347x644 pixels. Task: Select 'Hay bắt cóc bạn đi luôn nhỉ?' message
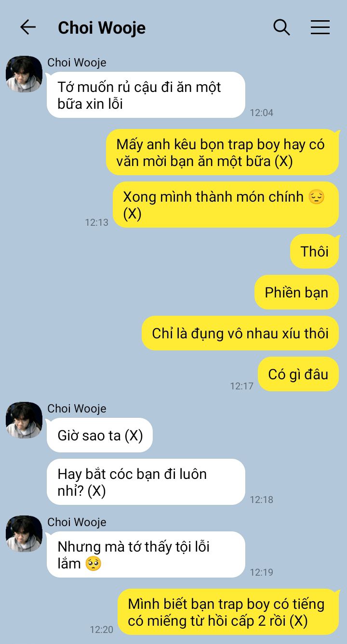coord(146,482)
